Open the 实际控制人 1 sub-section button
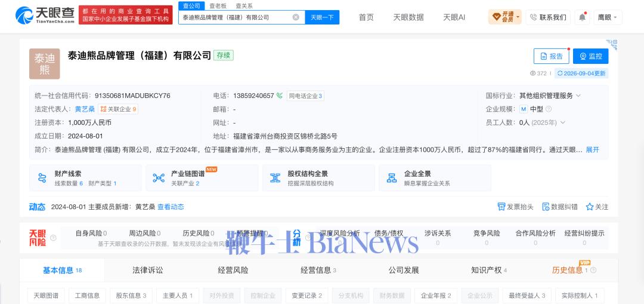The width and height of the screenshot is (644, 304). coord(580,296)
